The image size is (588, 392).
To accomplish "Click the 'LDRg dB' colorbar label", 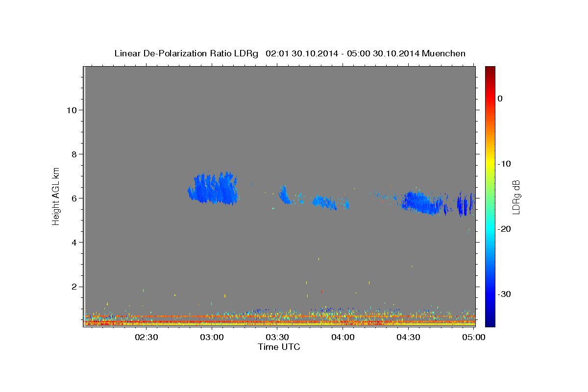I will pyautogui.click(x=516, y=196).
